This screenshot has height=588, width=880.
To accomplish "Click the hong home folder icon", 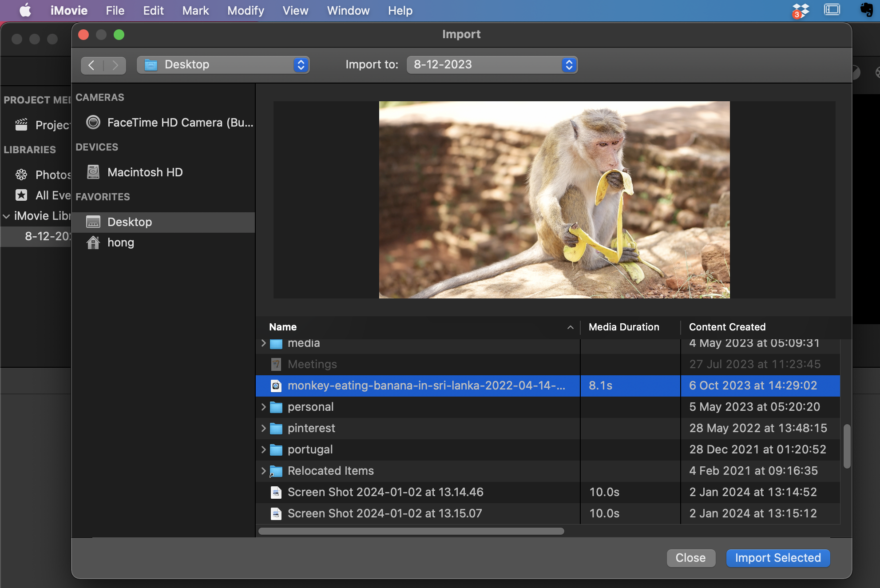I will pos(92,243).
